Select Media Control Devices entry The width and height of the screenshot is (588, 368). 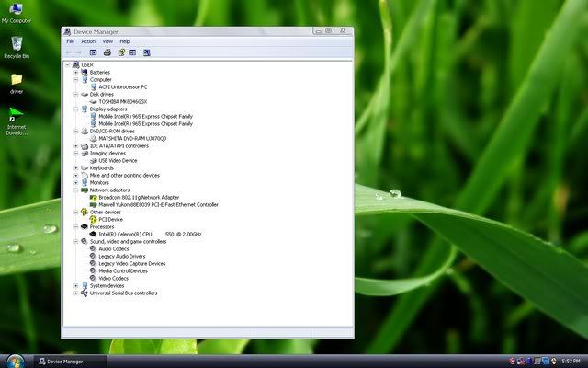(x=123, y=270)
